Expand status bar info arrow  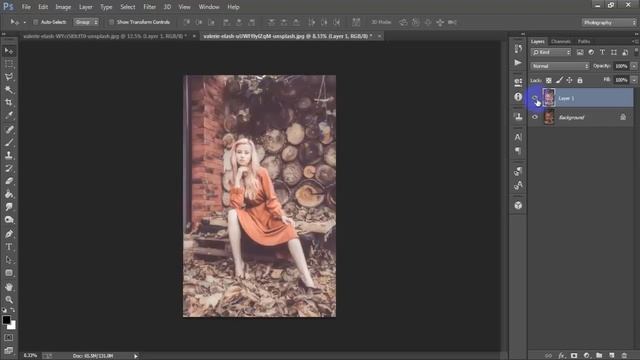click(136, 356)
